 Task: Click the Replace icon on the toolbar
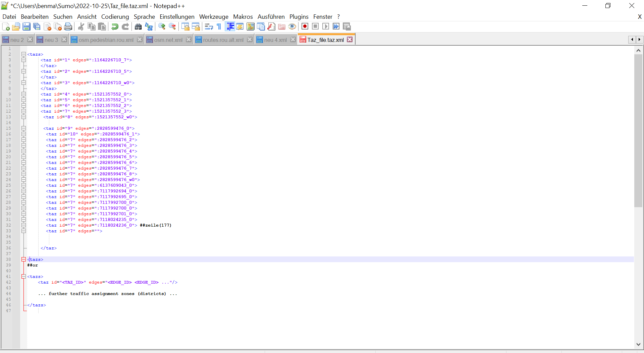[149, 26]
